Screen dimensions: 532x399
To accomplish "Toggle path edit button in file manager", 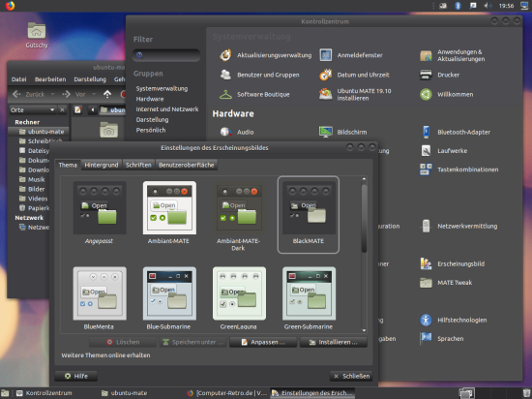I will pos(78,109).
